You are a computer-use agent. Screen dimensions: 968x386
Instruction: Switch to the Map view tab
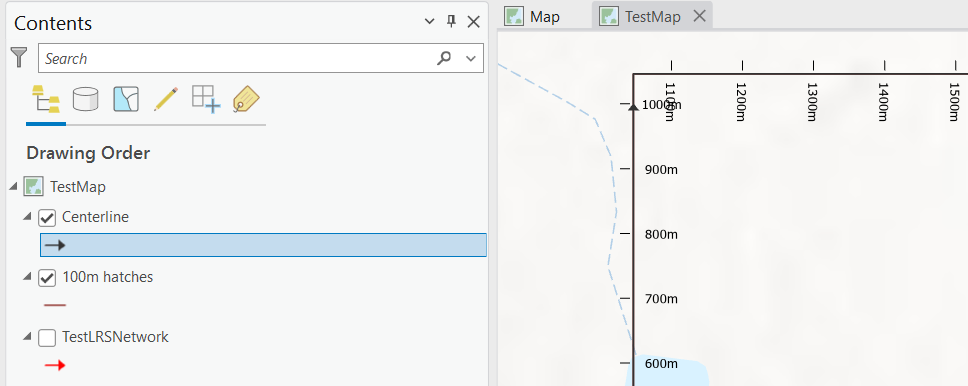pyautogui.click(x=544, y=17)
